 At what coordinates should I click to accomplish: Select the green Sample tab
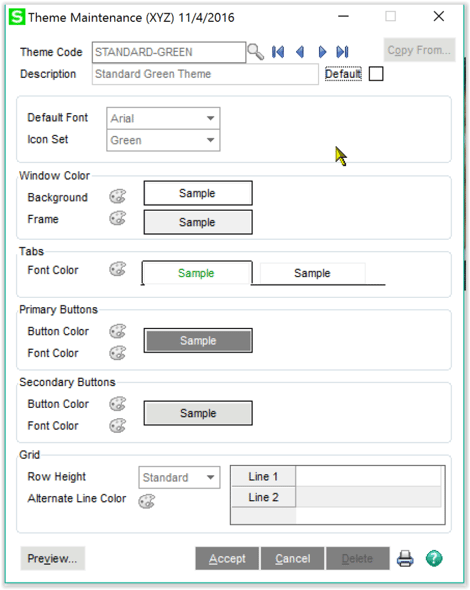(x=196, y=273)
